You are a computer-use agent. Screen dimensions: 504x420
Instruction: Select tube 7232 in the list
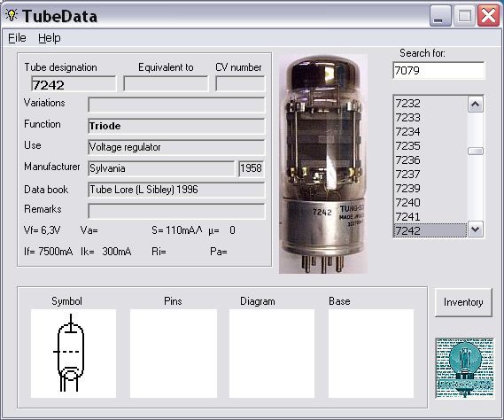click(x=430, y=104)
